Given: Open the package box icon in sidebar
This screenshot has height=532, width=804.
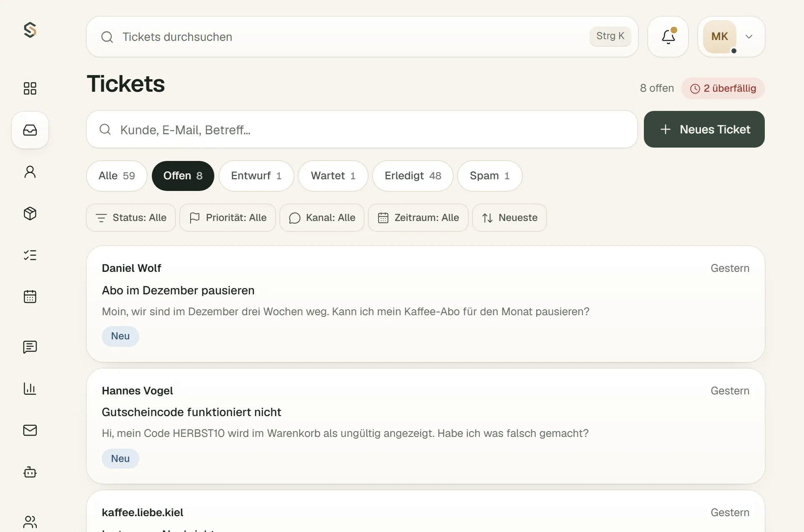Looking at the screenshot, I should 30,213.
